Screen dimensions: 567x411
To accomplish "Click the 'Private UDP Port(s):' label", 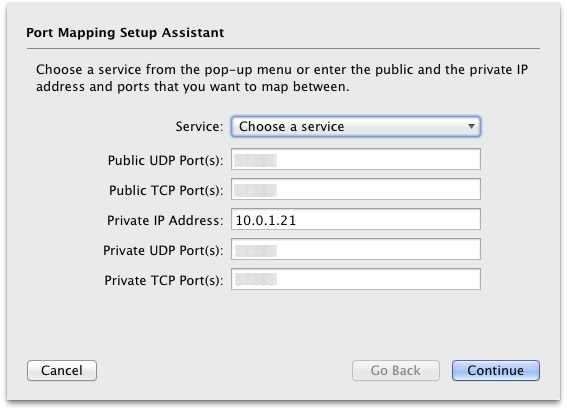I will 163,251.
